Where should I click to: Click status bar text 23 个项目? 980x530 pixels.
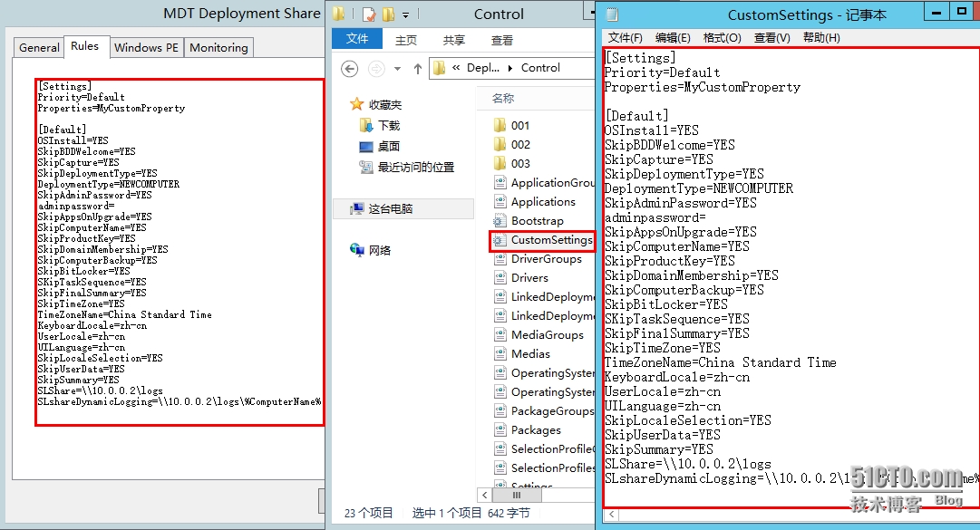click(x=368, y=513)
